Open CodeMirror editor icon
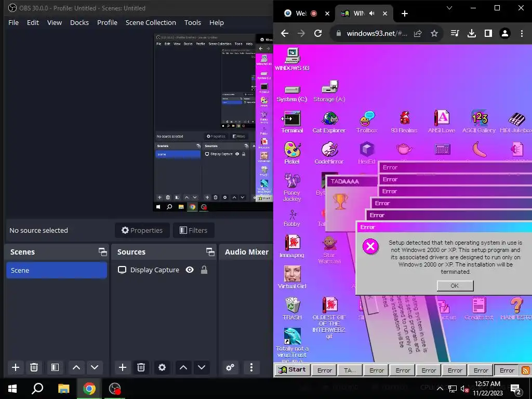 (329, 153)
